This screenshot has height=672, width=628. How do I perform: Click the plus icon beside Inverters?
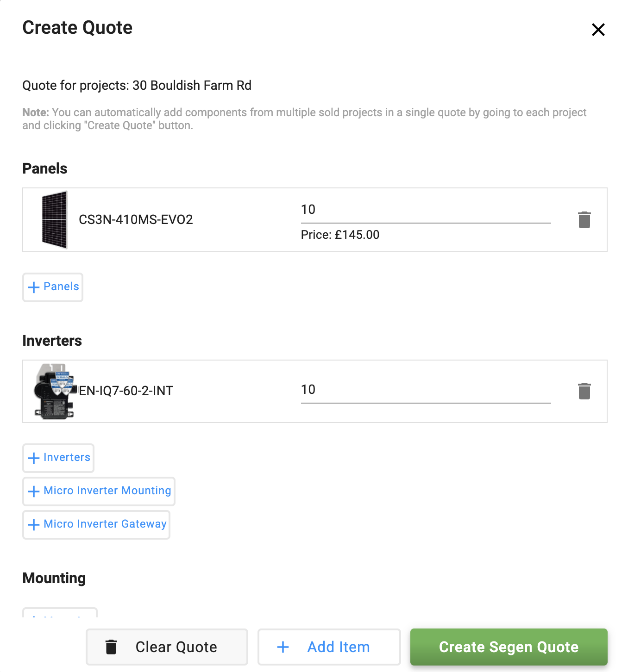[x=34, y=458]
